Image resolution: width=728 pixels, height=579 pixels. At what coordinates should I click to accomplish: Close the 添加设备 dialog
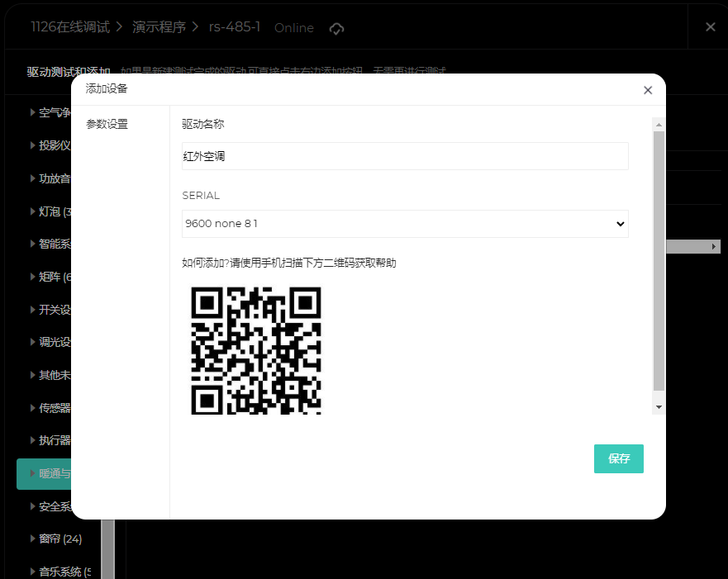coord(648,90)
